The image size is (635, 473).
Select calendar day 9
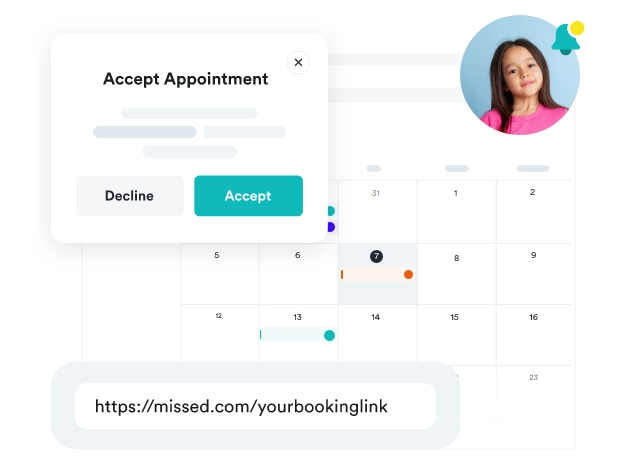click(x=533, y=256)
